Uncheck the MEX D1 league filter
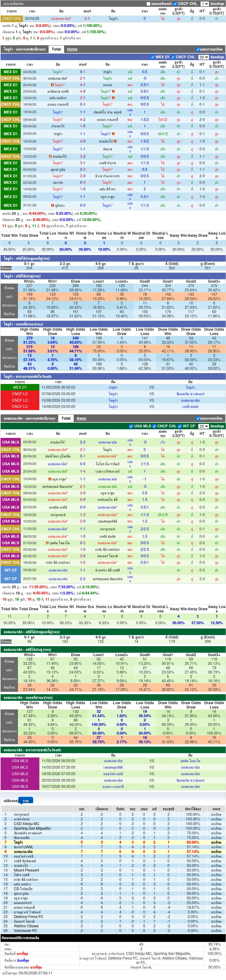Screen dimensions: 226x980 click(152, 57)
